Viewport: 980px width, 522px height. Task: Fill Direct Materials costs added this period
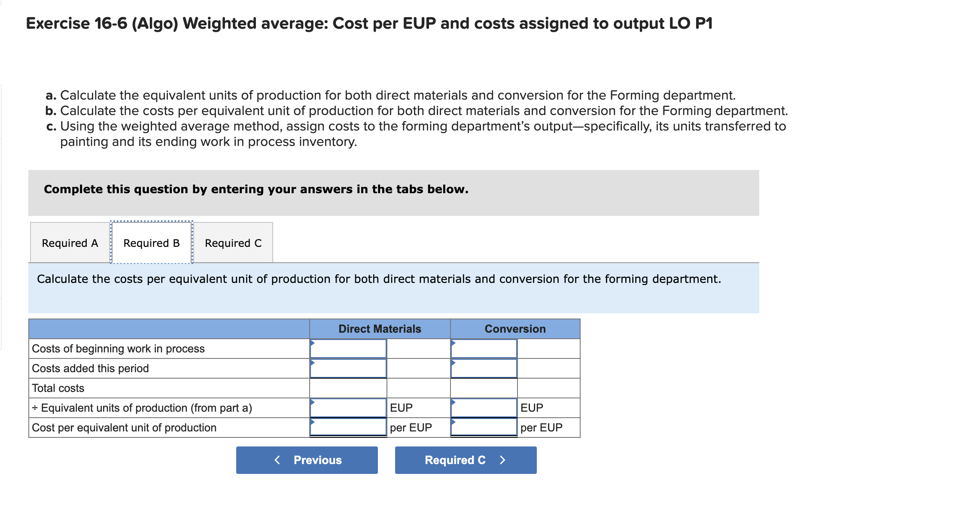point(348,369)
